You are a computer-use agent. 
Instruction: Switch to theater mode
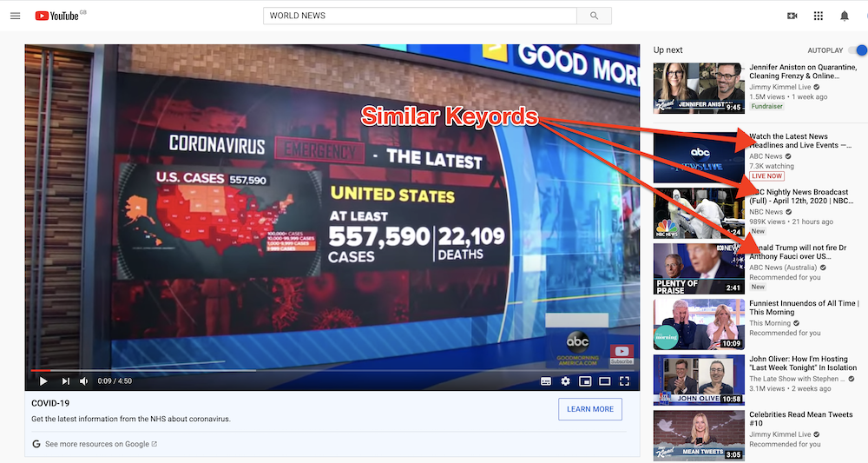[605, 381]
